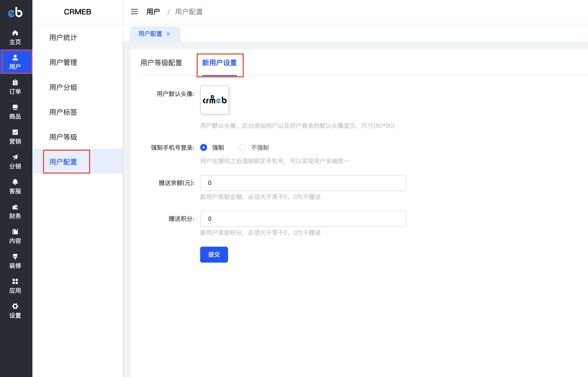Select the 不强制 radio option

[242, 147]
